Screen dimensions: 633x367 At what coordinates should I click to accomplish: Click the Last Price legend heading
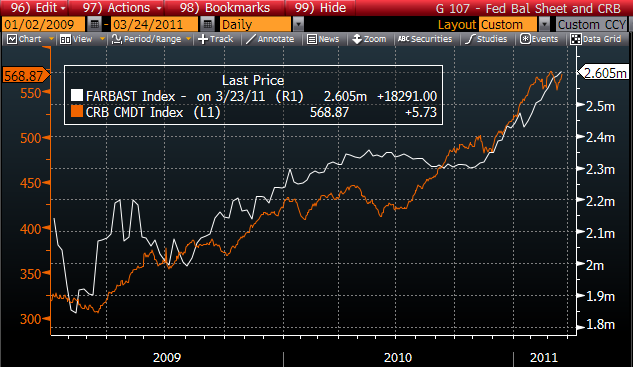(x=253, y=80)
